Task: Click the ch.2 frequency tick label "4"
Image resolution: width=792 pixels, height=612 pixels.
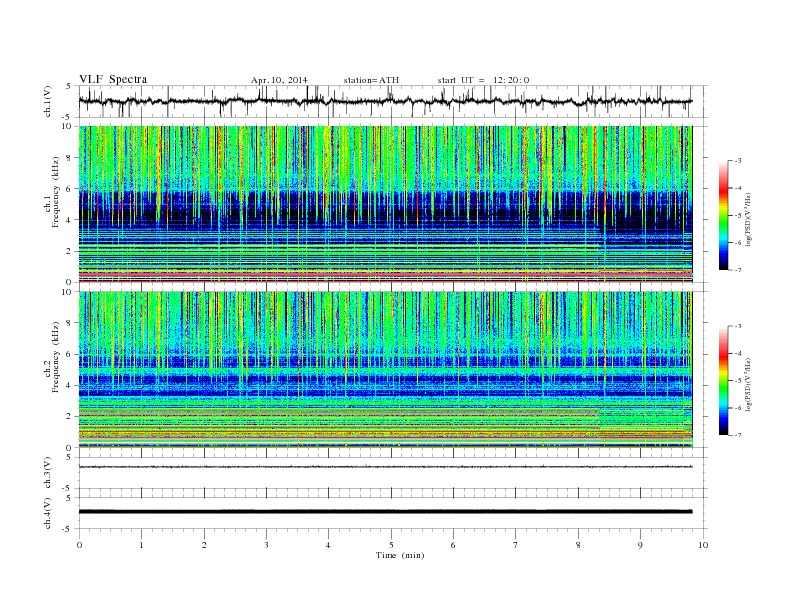Action: pyautogui.click(x=69, y=385)
